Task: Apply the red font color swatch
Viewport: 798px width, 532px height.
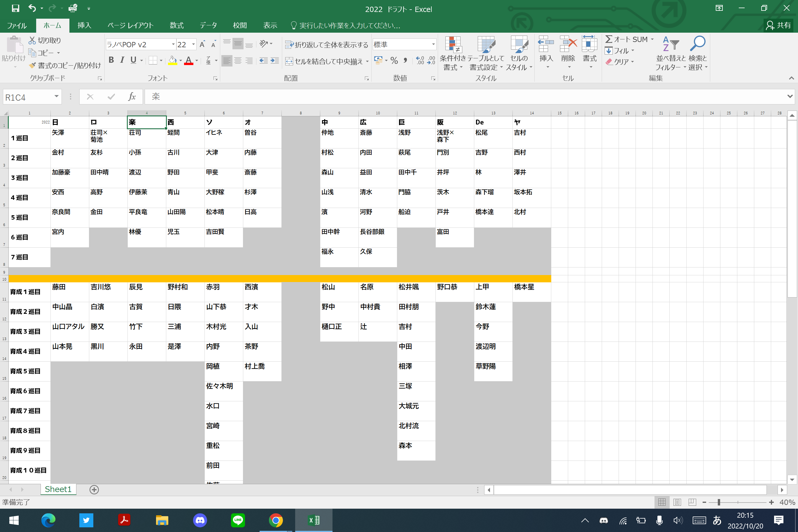Action: (189, 61)
